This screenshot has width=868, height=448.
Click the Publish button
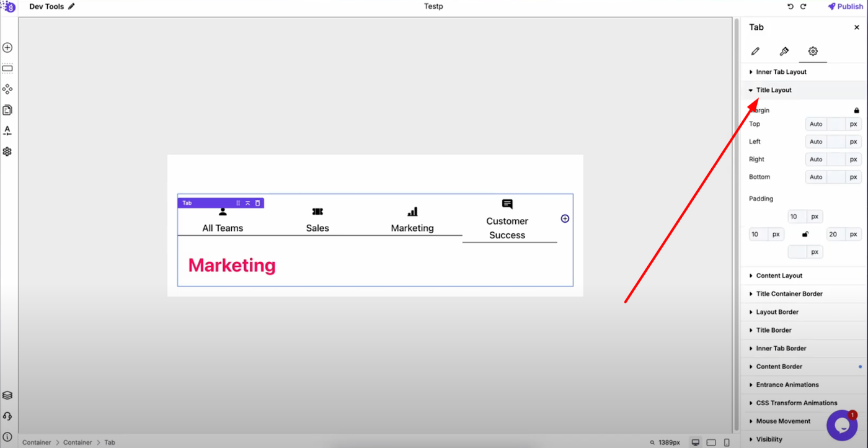(845, 6)
